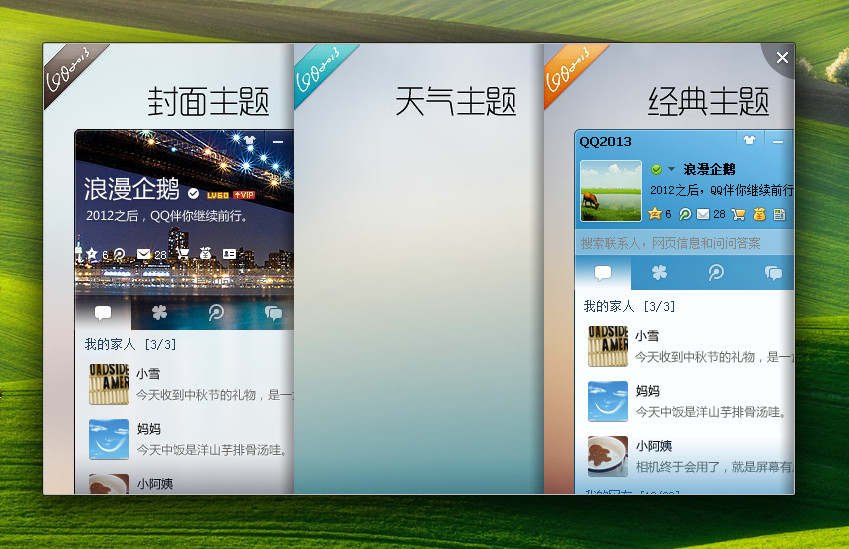Screen dimensions: 849x549
Task: Choose the 天气主题 weather theme panel
Action: (x=419, y=269)
